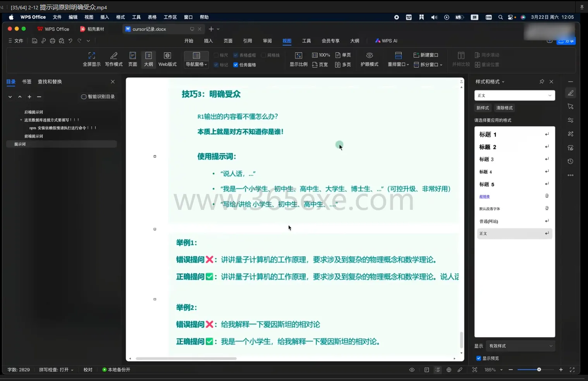This screenshot has width=588, height=381.
Task: Select 提示词 in the document outline
Action: pos(20,144)
